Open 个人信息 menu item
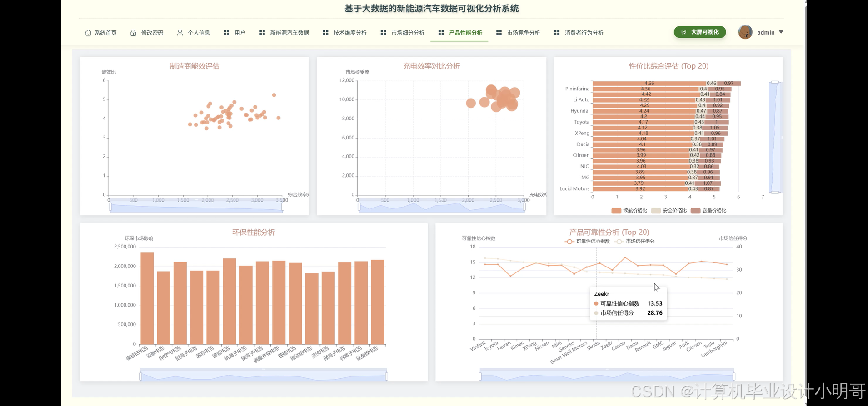This screenshot has height=406, width=868. 194,33
